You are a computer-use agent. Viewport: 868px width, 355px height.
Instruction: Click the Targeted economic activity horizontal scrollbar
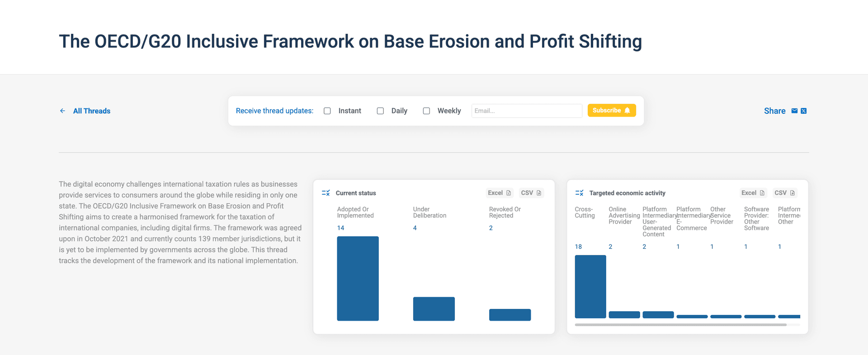[x=680, y=324]
